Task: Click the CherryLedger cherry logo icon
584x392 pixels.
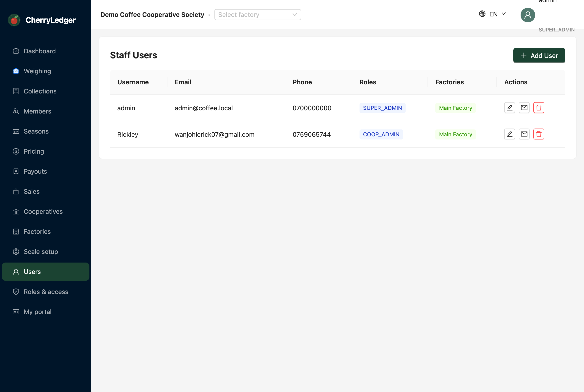Action: pyautogui.click(x=14, y=20)
